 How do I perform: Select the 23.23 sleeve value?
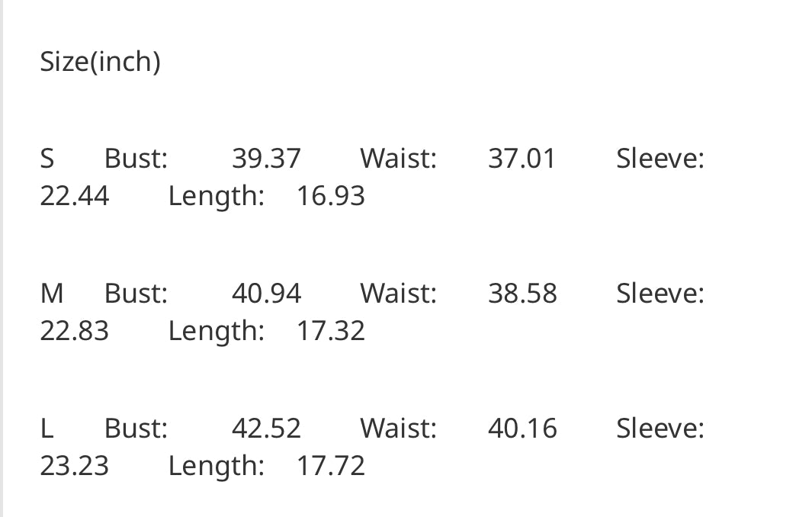74,466
